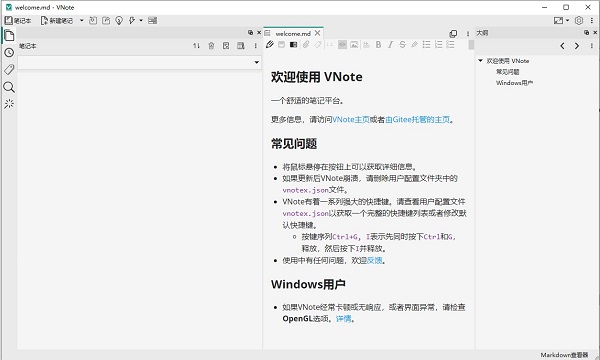Open the 反馈 feedback link

[375, 261]
